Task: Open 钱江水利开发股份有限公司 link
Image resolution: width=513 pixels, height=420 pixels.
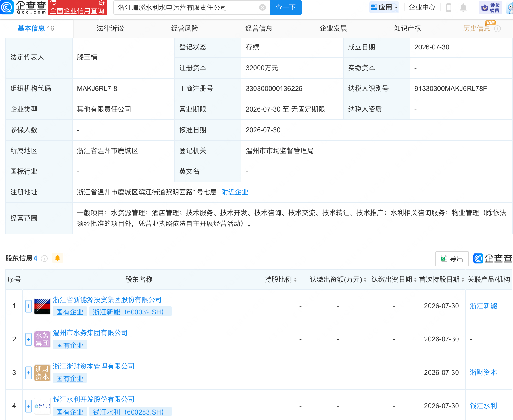Action: (x=93, y=400)
